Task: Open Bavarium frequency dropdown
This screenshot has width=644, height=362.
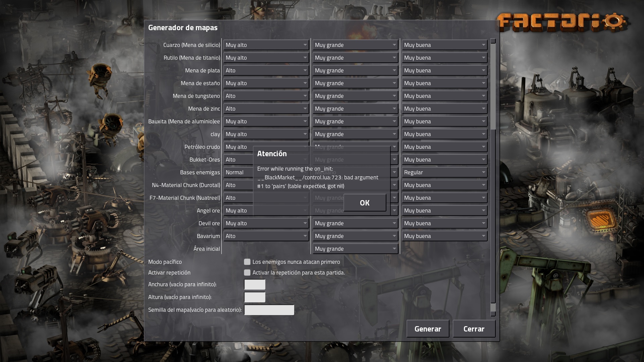Action: tap(266, 236)
